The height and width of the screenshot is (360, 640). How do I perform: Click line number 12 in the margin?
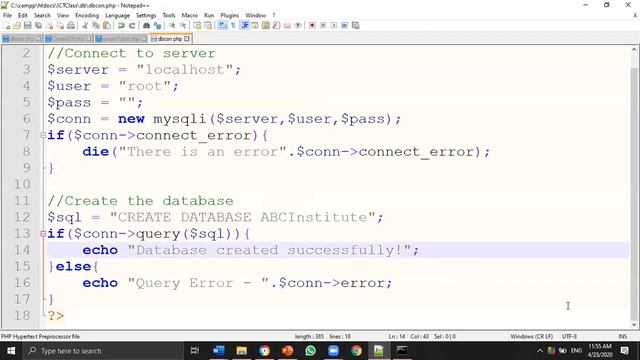coord(22,217)
